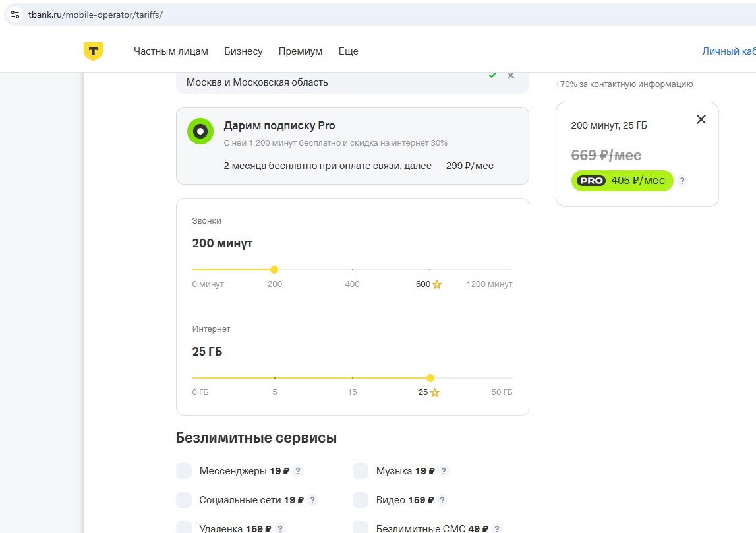
Task: Show info tooltip for Музыка service
Action: (x=444, y=471)
